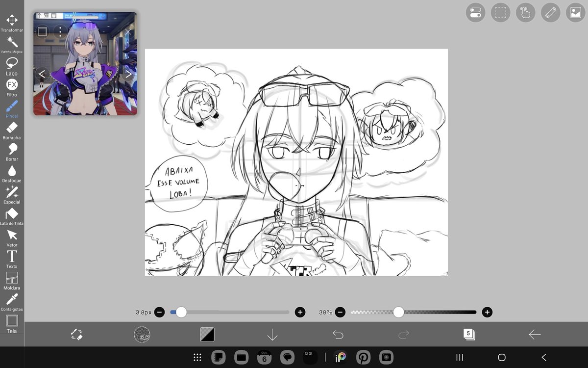Click the opacity slider handle
This screenshot has height=368, width=588.
(398, 312)
